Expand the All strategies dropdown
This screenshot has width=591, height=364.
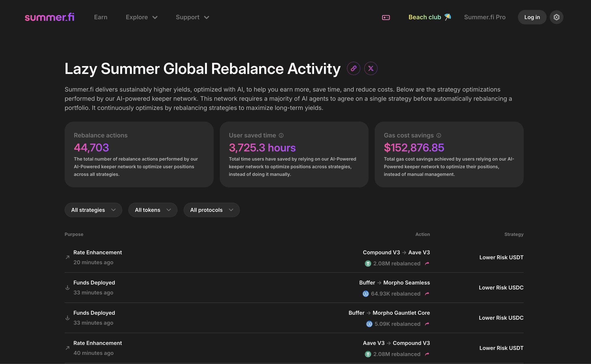[93, 210]
